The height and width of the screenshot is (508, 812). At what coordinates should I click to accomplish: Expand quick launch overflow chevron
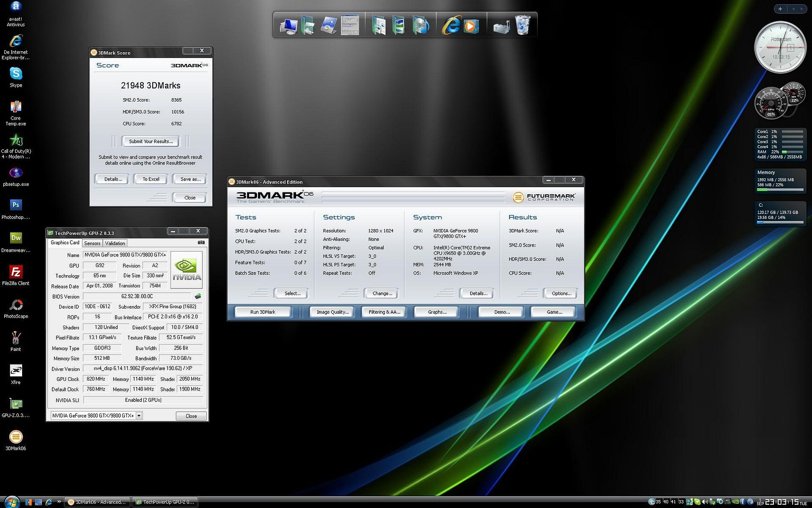click(x=59, y=502)
